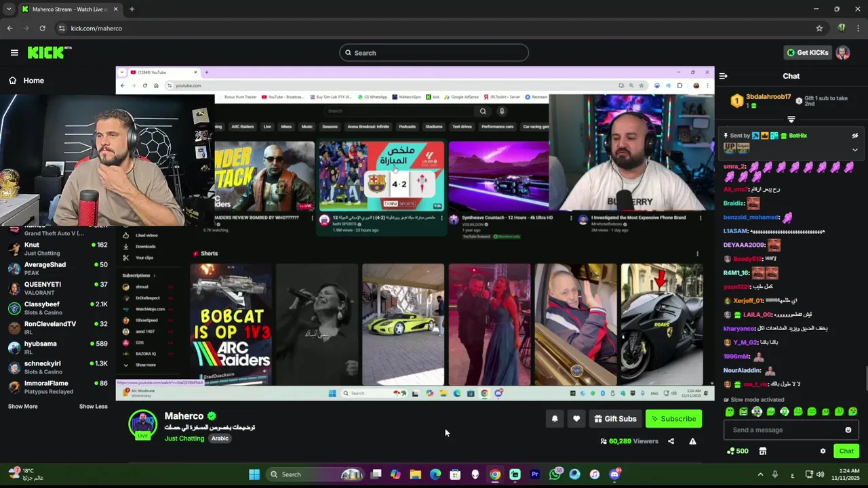View site information icon beside URL
Image resolution: width=868 pixels, height=488 pixels.
pos(62,28)
